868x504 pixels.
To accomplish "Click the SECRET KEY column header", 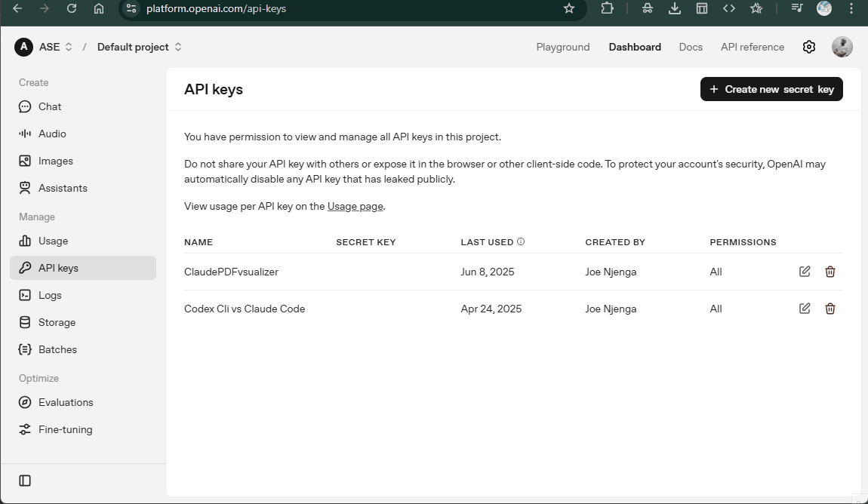I will pos(366,242).
